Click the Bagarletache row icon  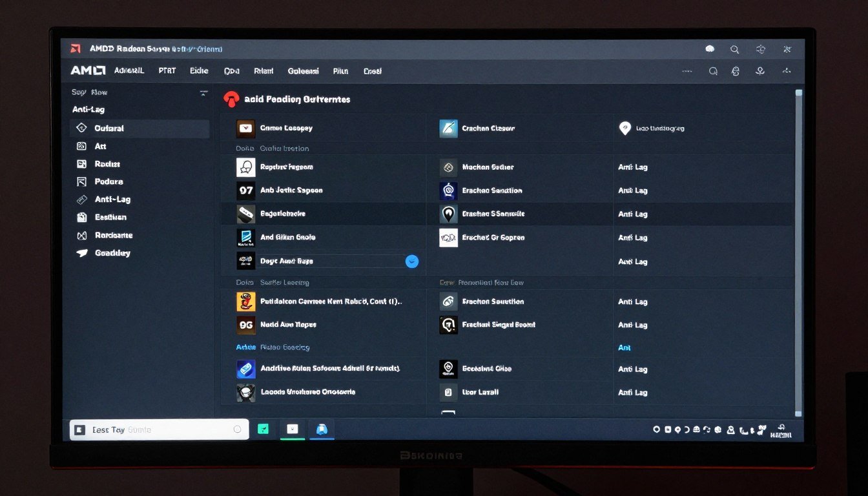coord(245,214)
